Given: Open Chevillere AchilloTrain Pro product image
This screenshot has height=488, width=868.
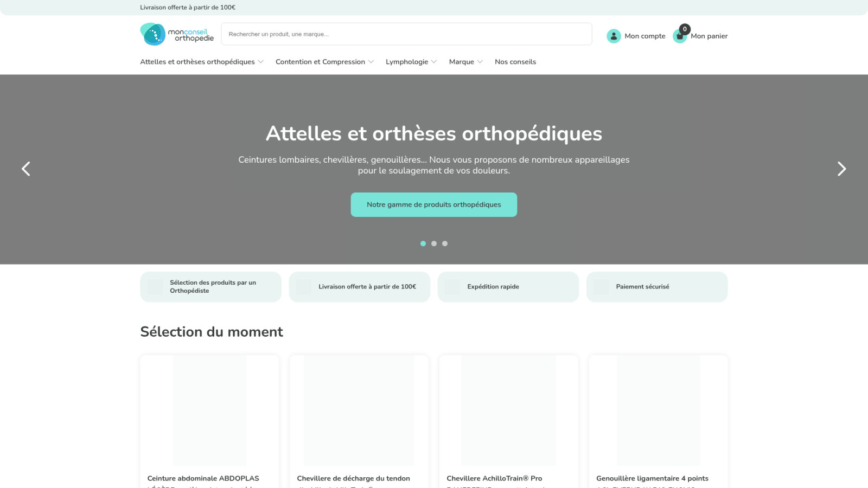Looking at the screenshot, I should (x=509, y=410).
